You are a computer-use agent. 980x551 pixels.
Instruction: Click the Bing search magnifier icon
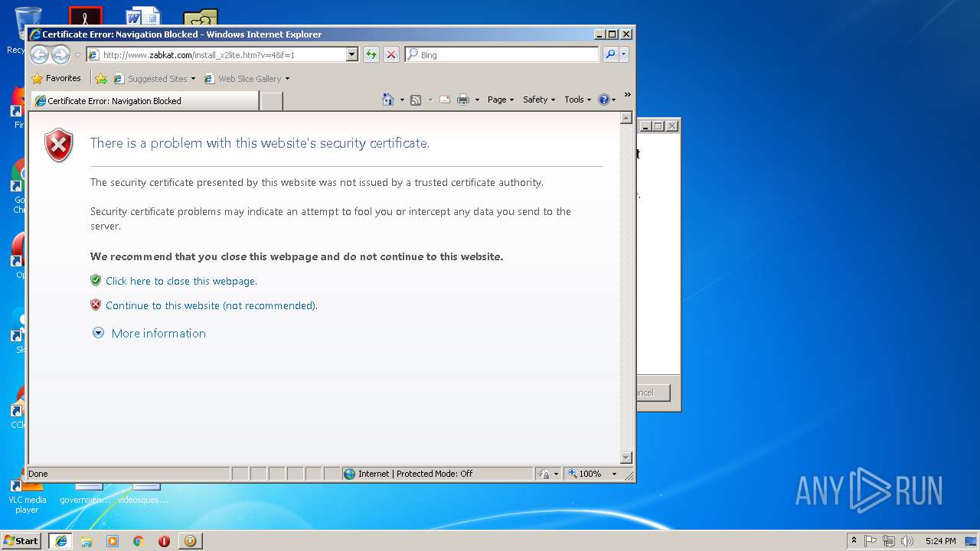click(x=610, y=54)
